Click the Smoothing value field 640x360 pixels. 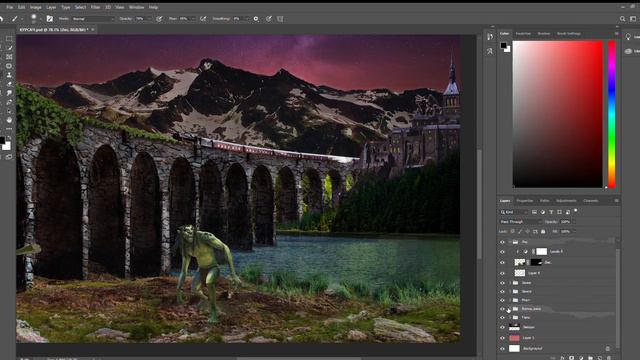(240, 19)
